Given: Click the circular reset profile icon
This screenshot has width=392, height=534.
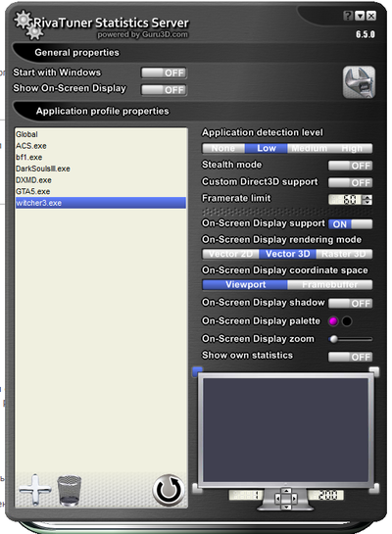Looking at the screenshot, I should (169, 490).
